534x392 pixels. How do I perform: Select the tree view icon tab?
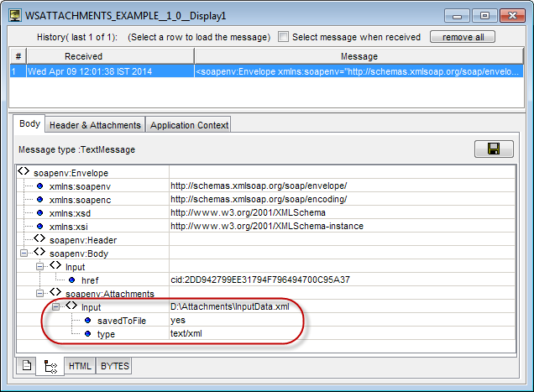pyautogui.click(x=50, y=366)
